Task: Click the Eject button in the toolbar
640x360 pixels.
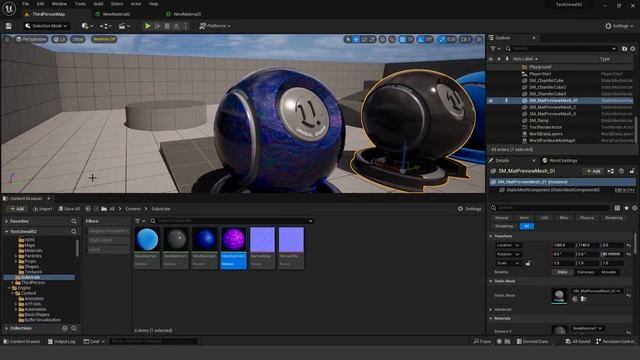Action: coord(176,26)
